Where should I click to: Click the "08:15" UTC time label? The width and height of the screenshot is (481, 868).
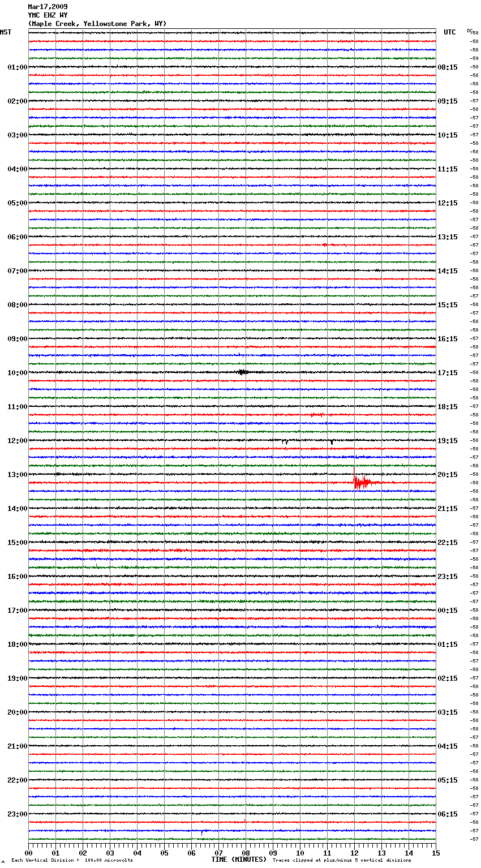point(448,67)
